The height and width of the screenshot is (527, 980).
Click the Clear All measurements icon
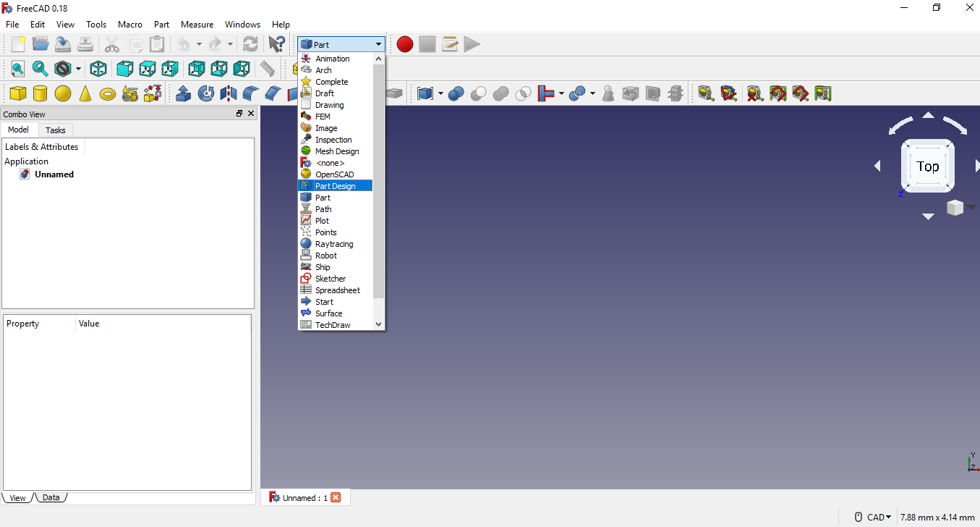click(x=755, y=93)
